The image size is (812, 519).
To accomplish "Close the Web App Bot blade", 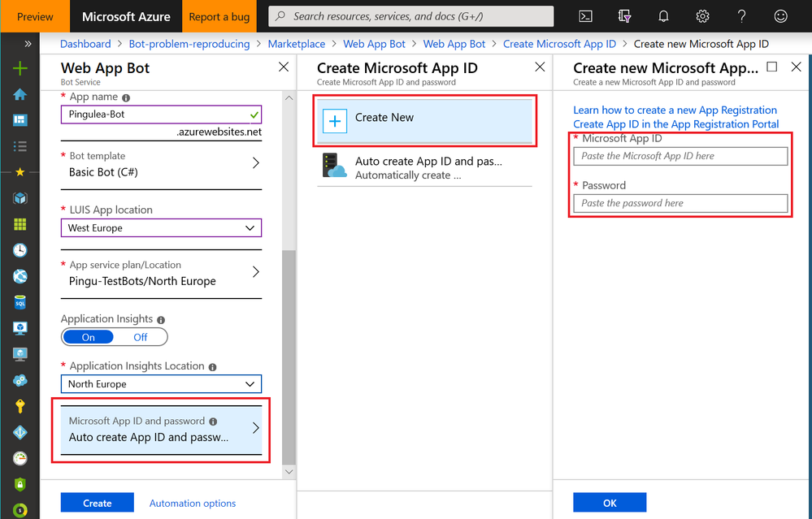I will (284, 67).
